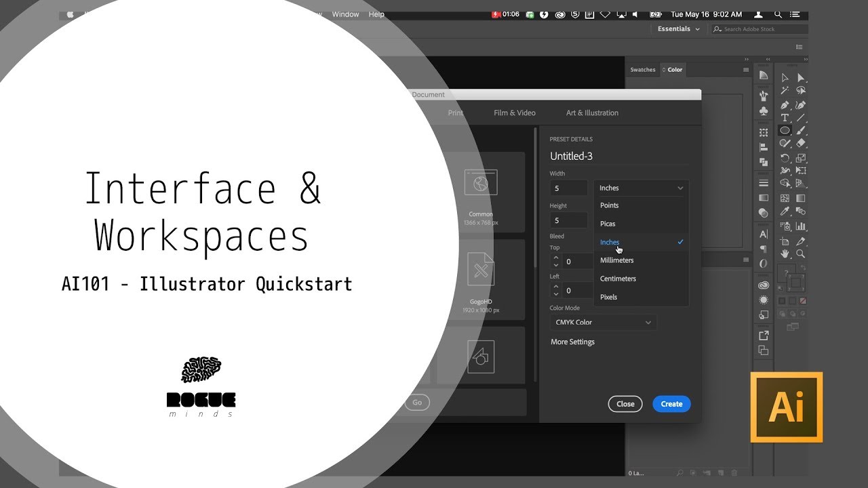Open the macOS Spotlight search icon
This screenshot has height=488, width=868.
point(778,14)
